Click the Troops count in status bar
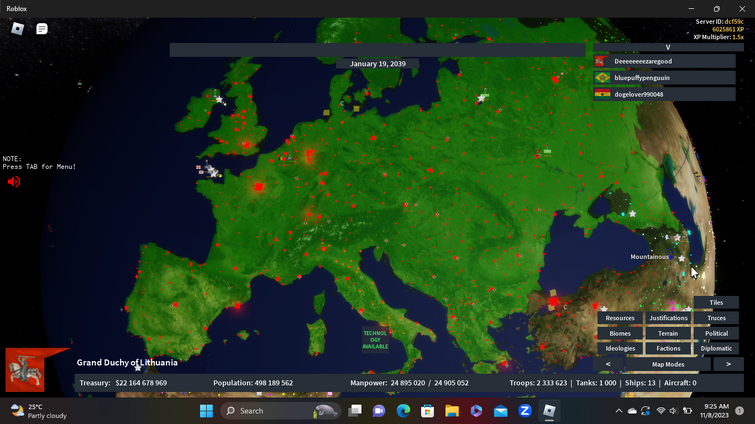755x424 pixels. (538, 383)
